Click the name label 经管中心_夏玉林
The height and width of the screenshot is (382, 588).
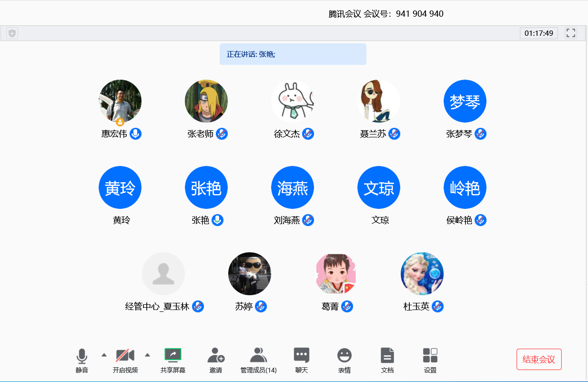pyautogui.click(x=157, y=307)
